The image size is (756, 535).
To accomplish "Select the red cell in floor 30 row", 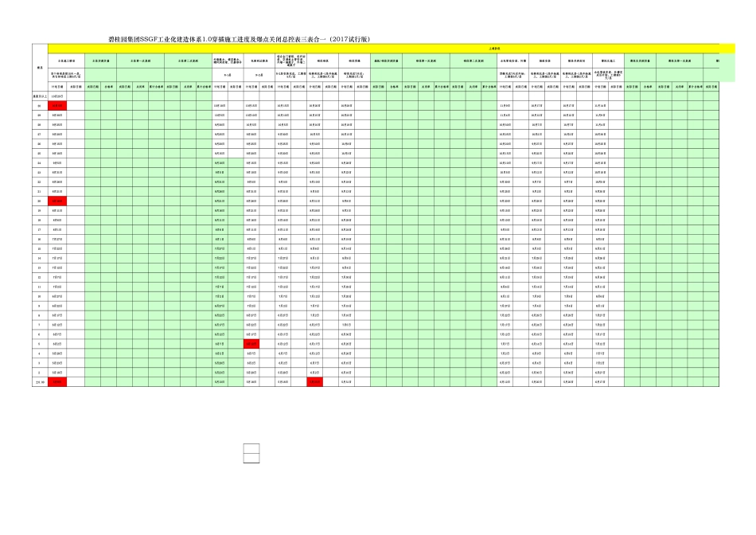I will pos(57,105).
